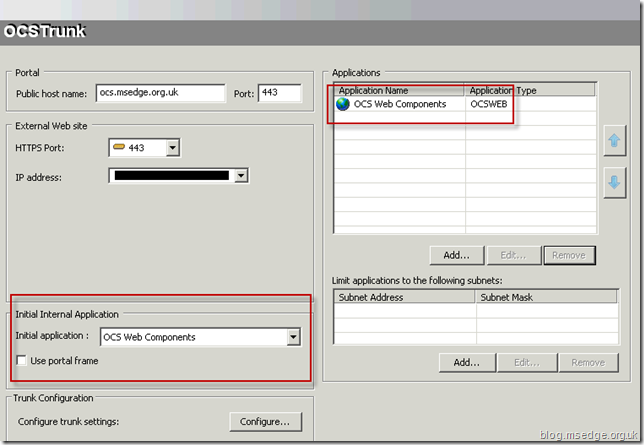This screenshot has width=644, height=445.
Task: Click Remove under the subnets list
Action: tap(588, 362)
